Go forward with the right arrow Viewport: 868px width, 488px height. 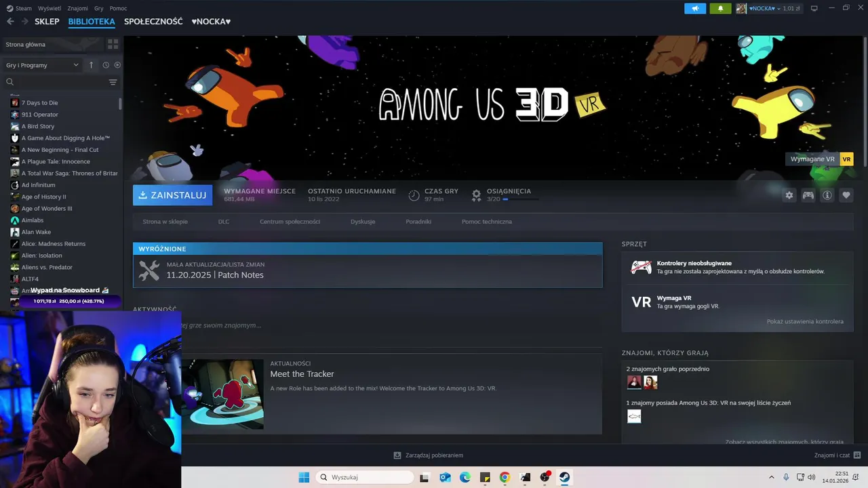(x=25, y=22)
